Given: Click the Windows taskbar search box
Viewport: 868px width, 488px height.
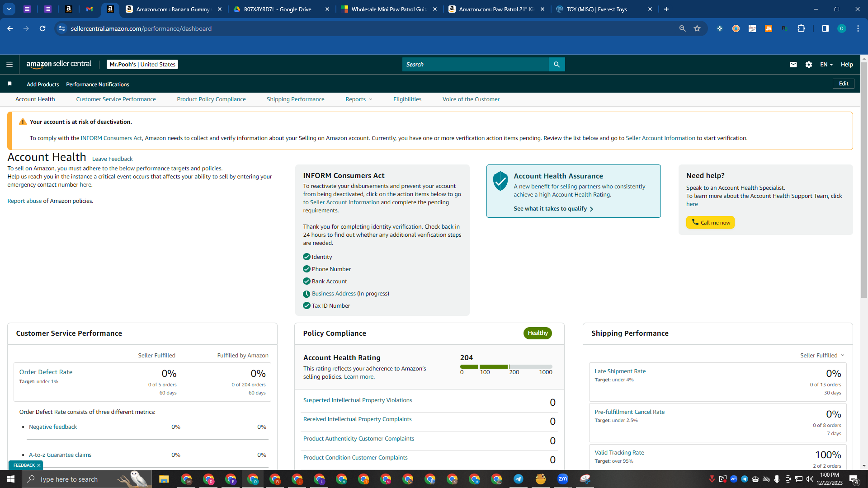Looking at the screenshot, I should 86,479.
